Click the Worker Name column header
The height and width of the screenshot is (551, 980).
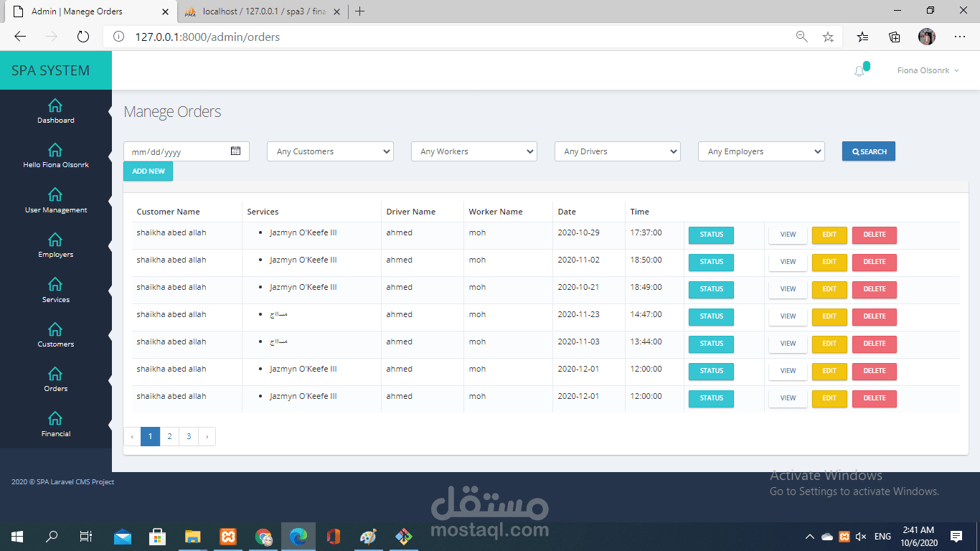click(496, 212)
